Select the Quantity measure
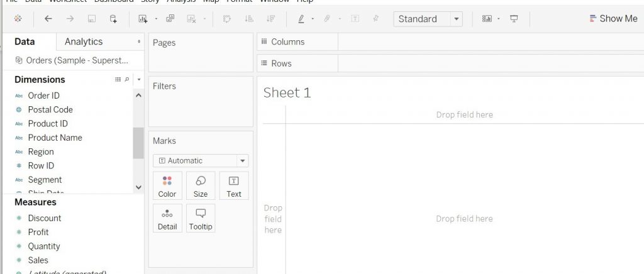The width and height of the screenshot is (644, 274). [x=43, y=246]
